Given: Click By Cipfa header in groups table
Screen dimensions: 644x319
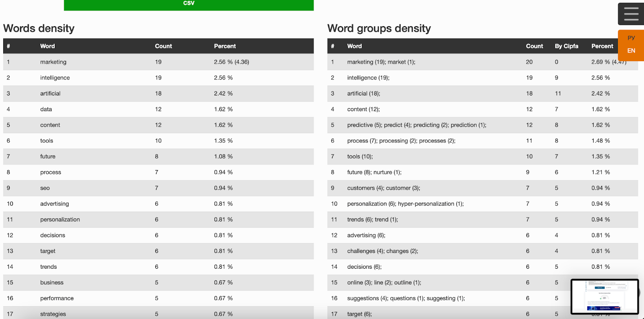Looking at the screenshot, I should pyautogui.click(x=566, y=46).
